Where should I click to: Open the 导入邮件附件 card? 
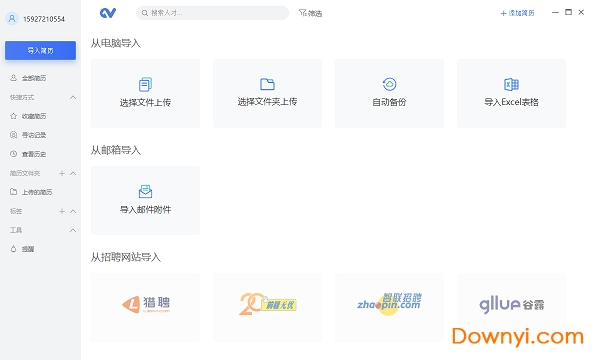[x=145, y=200]
